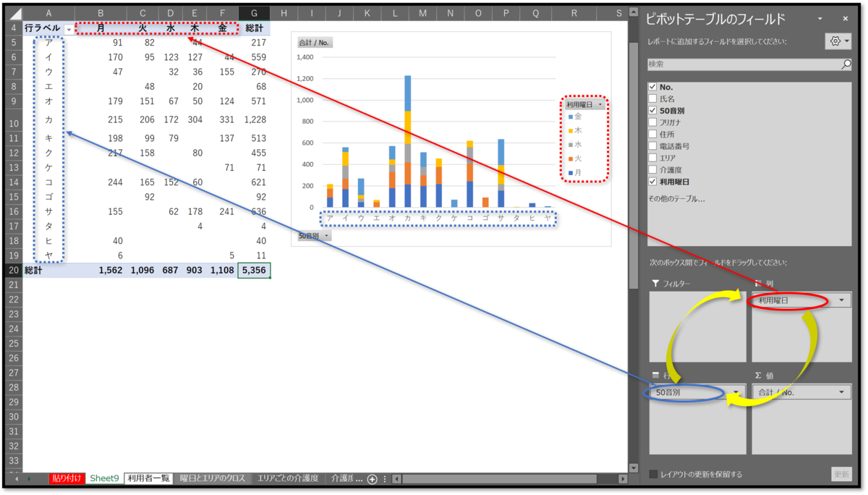Toggle レイアウトの更新を保留する checkbox
The width and height of the screenshot is (868, 495).
(x=653, y=474)
